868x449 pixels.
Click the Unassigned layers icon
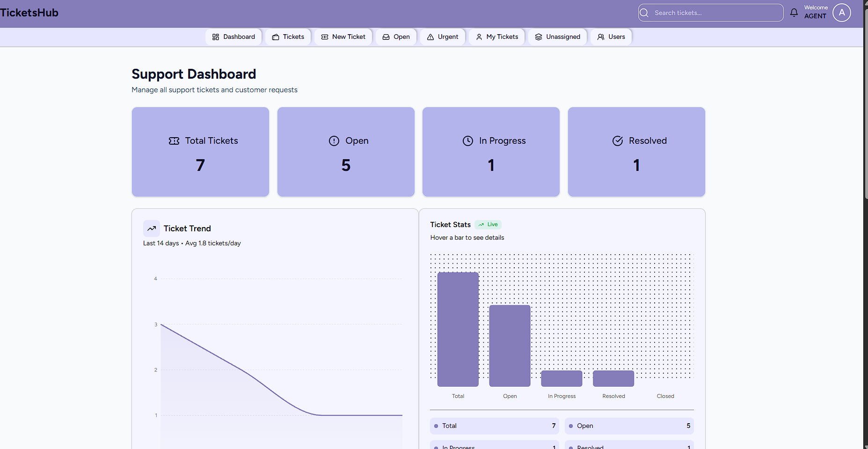coord(539,37)
